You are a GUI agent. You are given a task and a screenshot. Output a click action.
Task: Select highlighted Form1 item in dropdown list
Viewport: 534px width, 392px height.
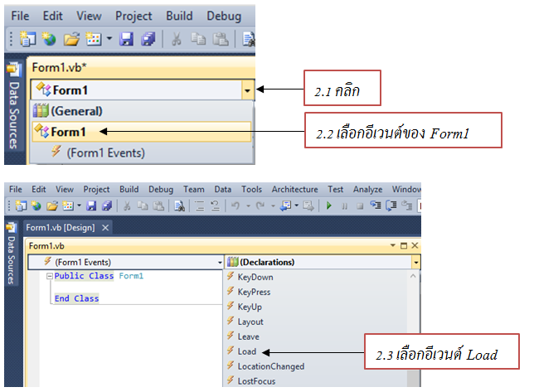click(142, 132)
